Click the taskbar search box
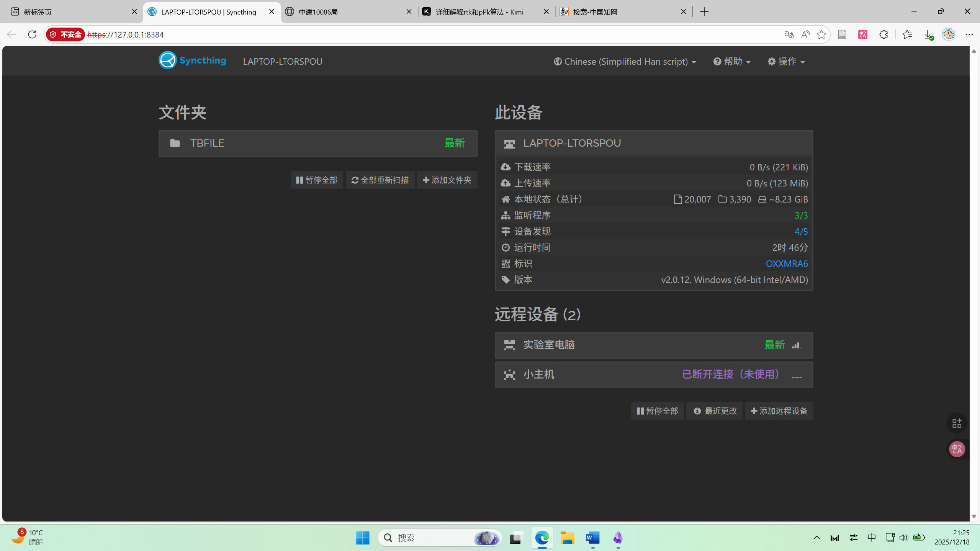980x551 pixels. point(440,538)
